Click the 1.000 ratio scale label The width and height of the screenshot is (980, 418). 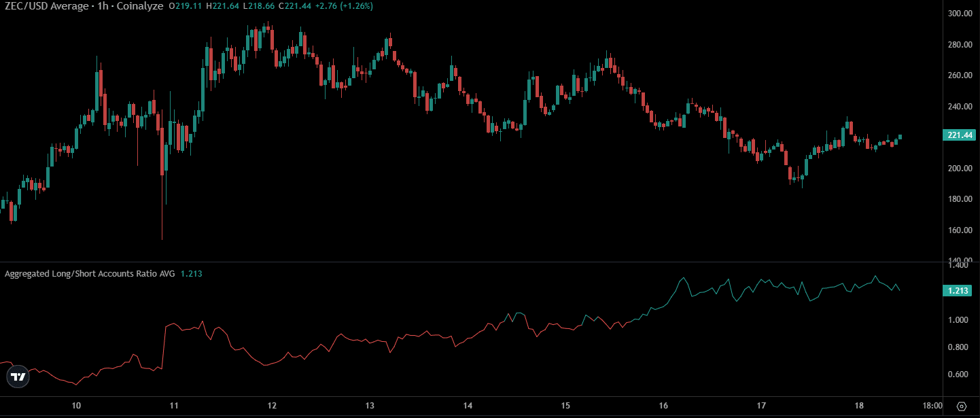[959, 320]
